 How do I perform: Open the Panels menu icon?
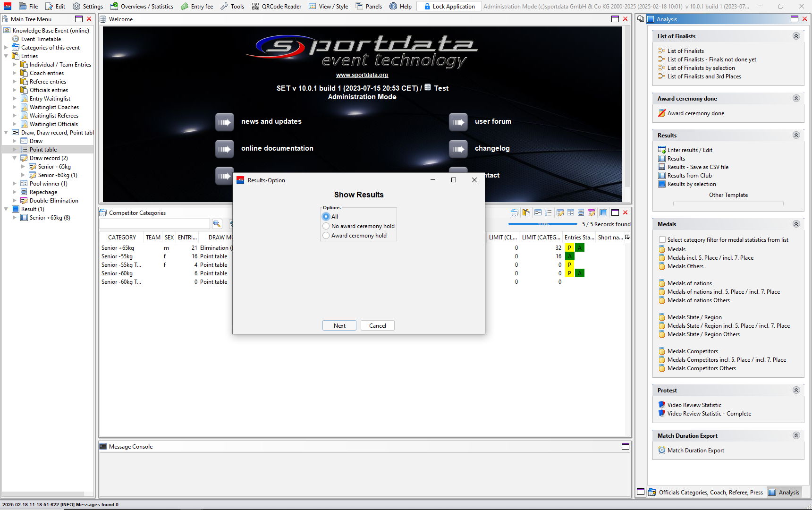(x=359, y=6)
